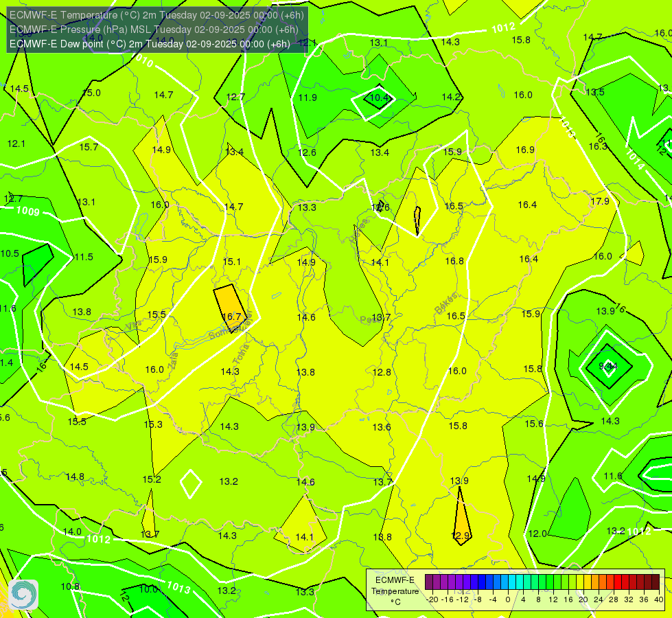The width and height of the screenshot is (672, 618).
Task: Click the 16.9 temperature value
Action: (x=525, y=150)
